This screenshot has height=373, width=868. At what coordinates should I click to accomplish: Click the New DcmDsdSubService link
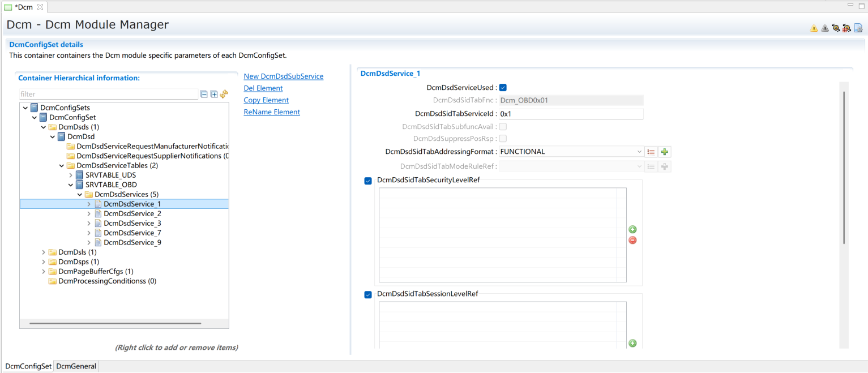(283, 76)
